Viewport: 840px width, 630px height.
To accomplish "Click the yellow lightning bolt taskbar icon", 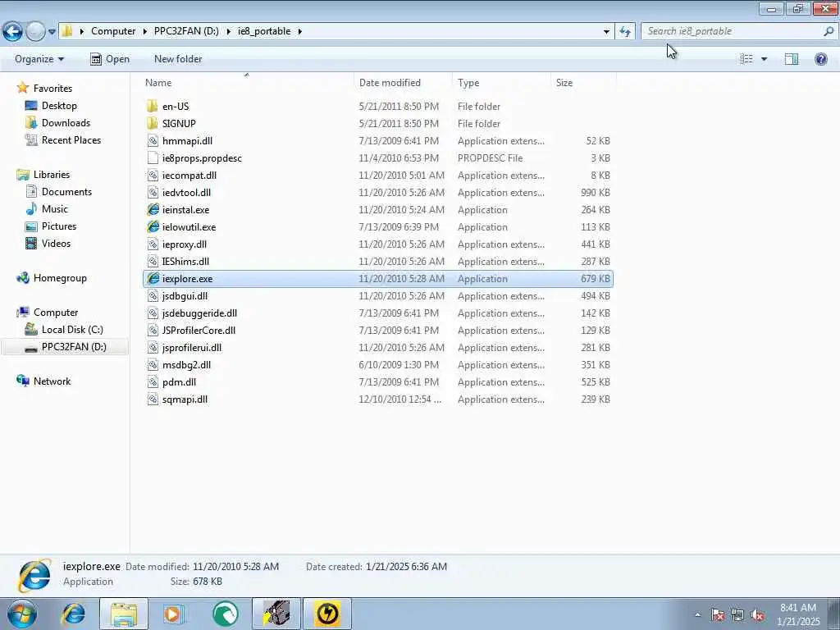I will (x=327, y=614).
